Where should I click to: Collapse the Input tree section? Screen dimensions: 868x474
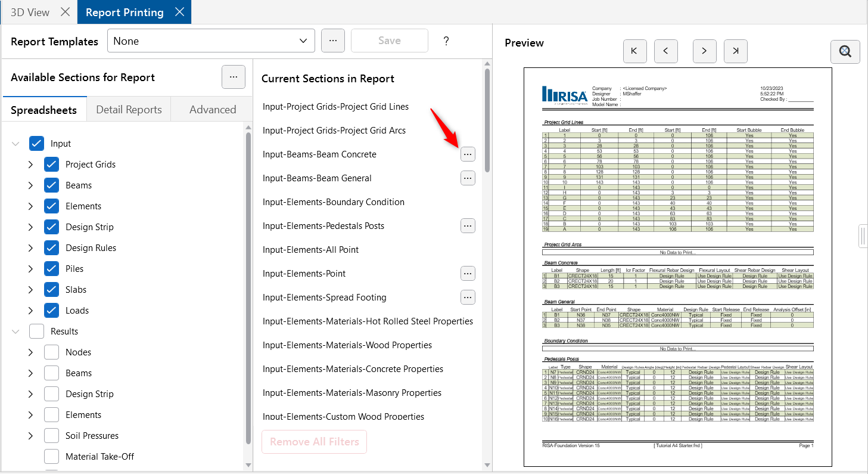click(x=16, y=144)
